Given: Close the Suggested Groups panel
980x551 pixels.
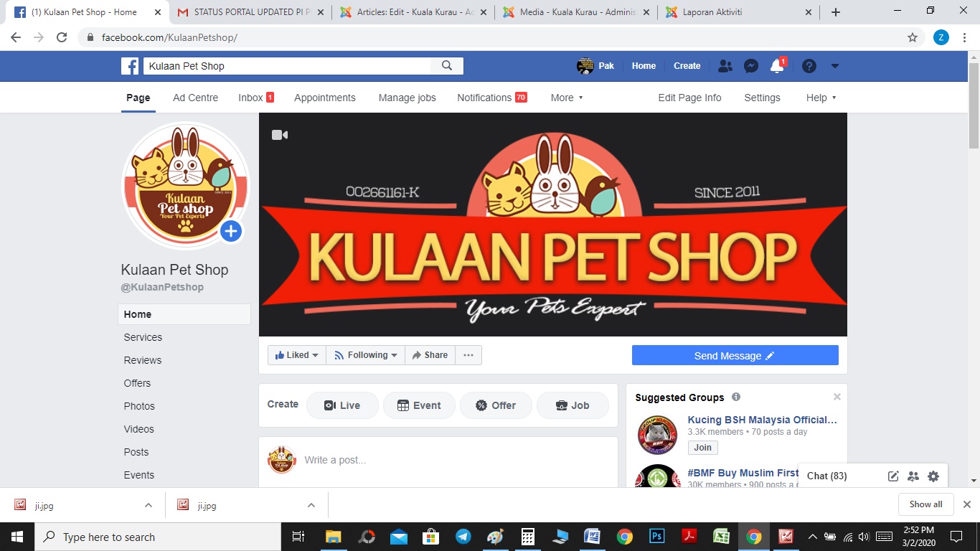Looking at the screenshot, I should point(837,397).
